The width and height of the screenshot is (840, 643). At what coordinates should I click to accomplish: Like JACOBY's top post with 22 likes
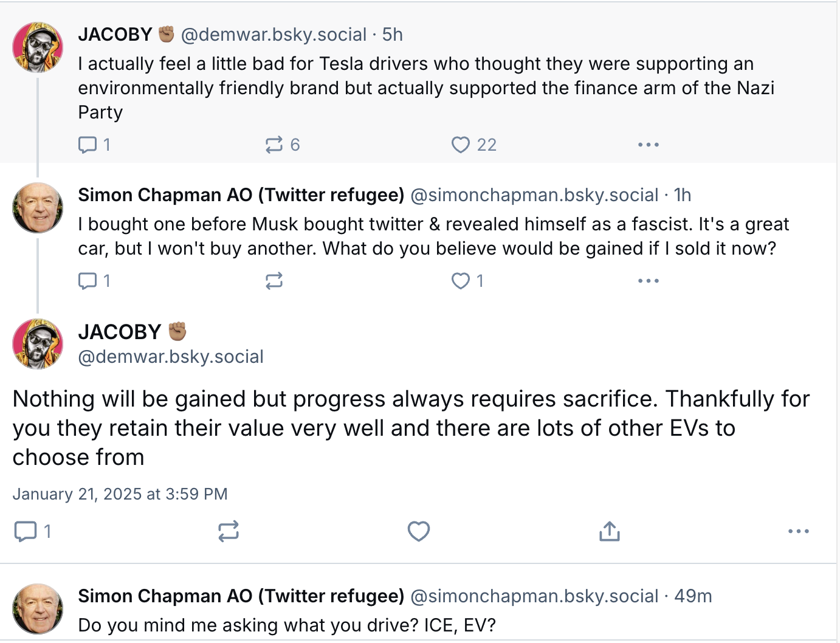tap(461, 145)
